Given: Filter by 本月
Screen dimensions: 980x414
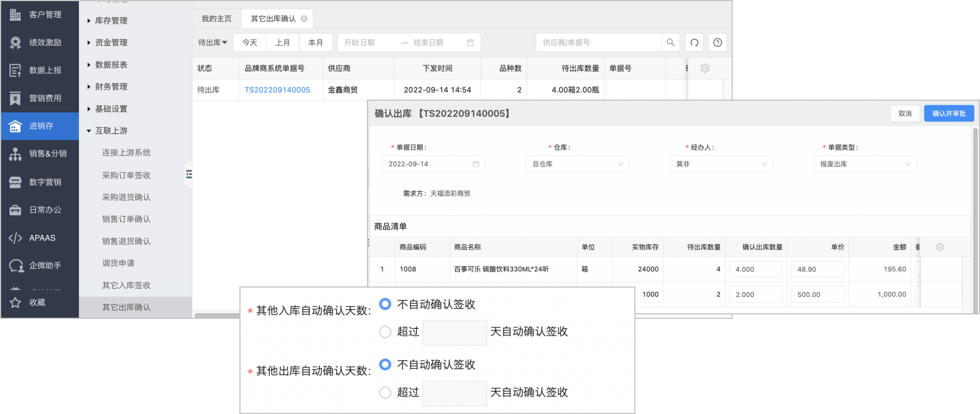Looking at the screenshot, I should pos(315,43).
